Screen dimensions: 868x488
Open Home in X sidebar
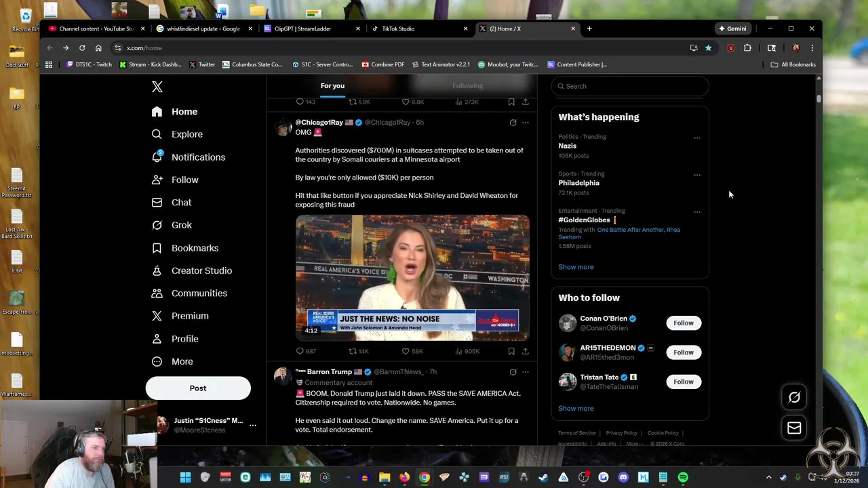tap(175, 112)
